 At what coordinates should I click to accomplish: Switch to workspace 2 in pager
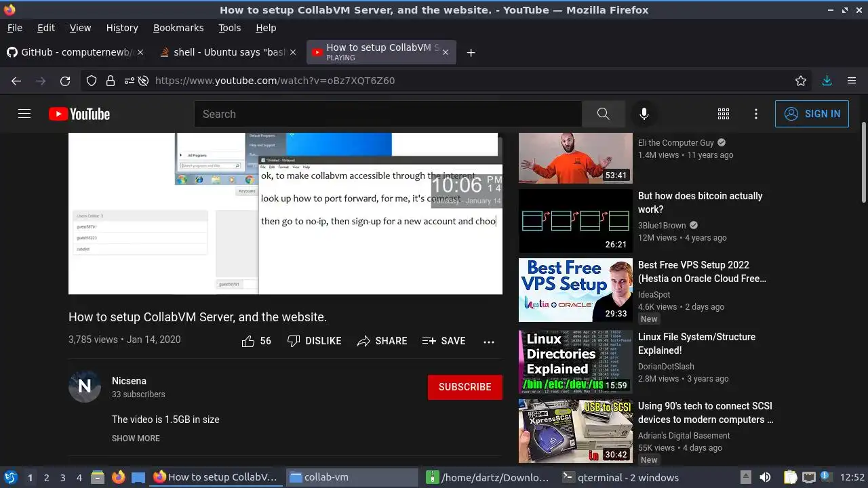point(46,478)
